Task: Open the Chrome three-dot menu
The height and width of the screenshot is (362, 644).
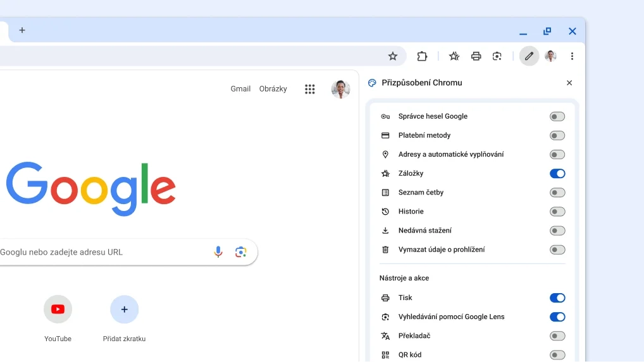Action: 572,56
